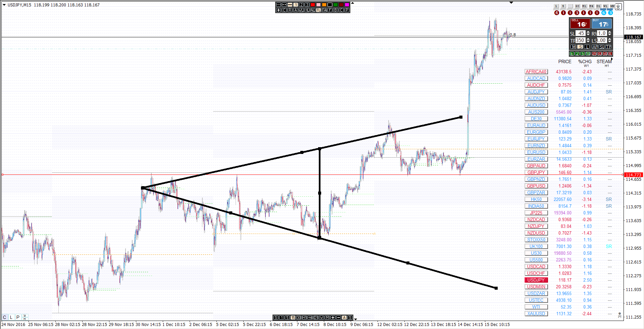Open the EURUSD symbol from the watchlist
The image size is (644, 329).
(536, 152)
